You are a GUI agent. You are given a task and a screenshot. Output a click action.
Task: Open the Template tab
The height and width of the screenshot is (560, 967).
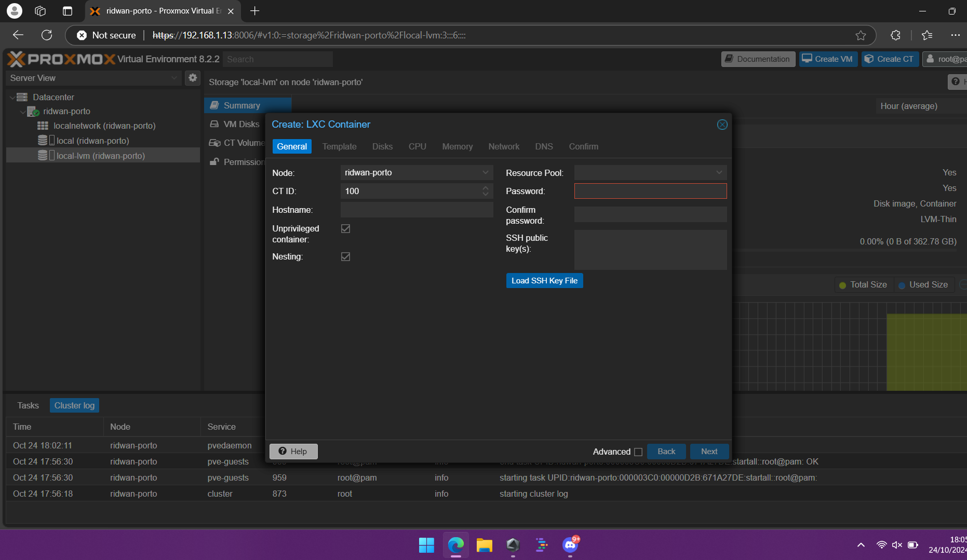339,146
